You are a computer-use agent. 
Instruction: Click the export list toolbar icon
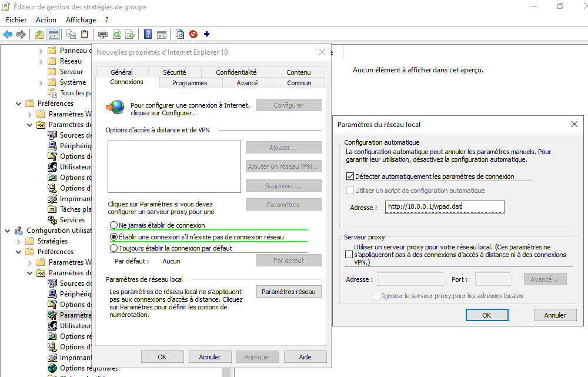point(130,34)
